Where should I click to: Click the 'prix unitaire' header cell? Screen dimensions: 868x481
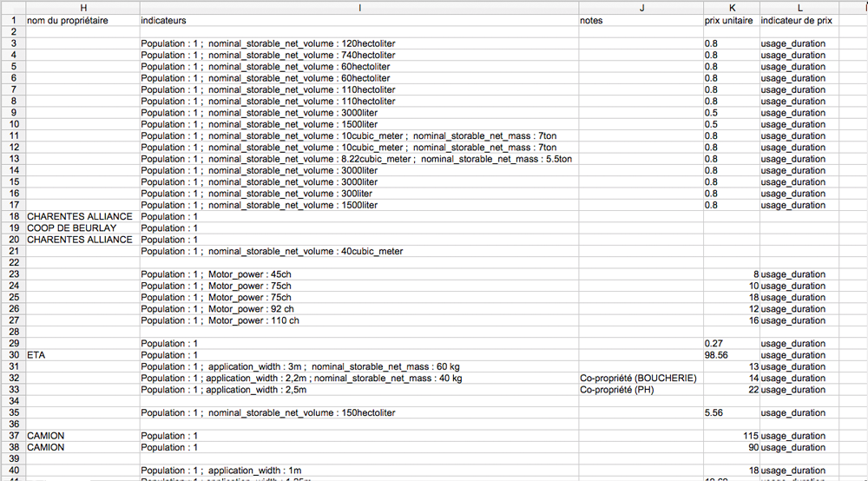pyautogui.click(x=731, y=21)
